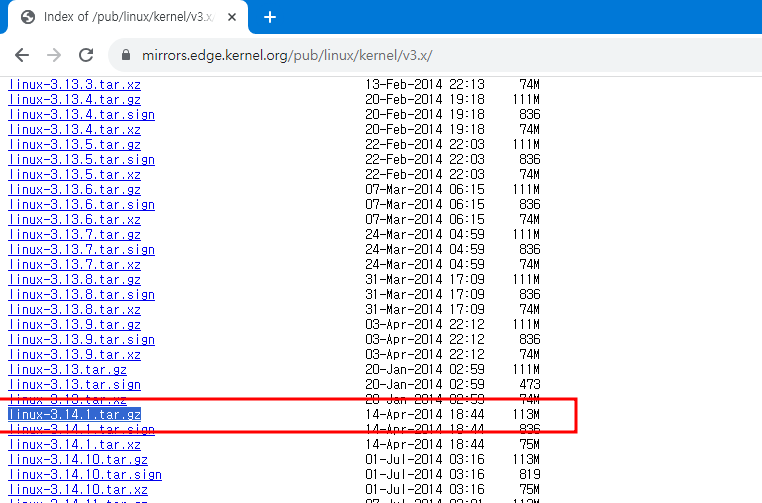The width and height of the screenshot is (762, 503).
Task: Click the 113M size of linux-3.14.1.tar.gz
Action: point(526,415)
